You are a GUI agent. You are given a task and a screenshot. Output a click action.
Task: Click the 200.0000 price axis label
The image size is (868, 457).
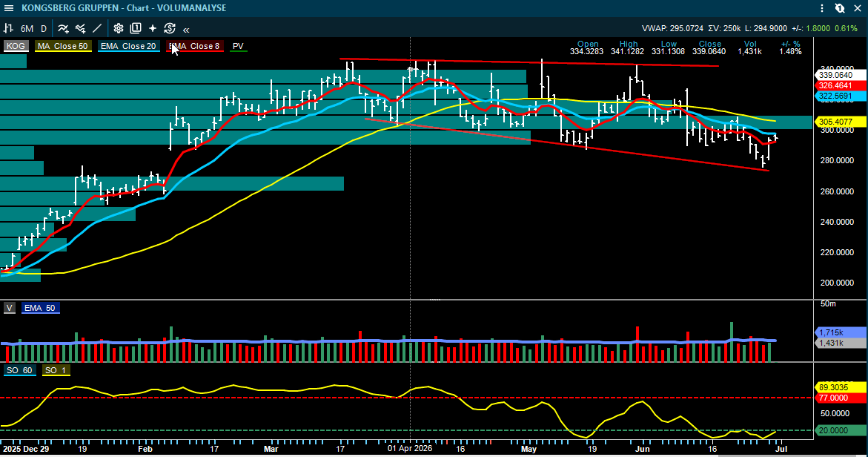point(836,283)
